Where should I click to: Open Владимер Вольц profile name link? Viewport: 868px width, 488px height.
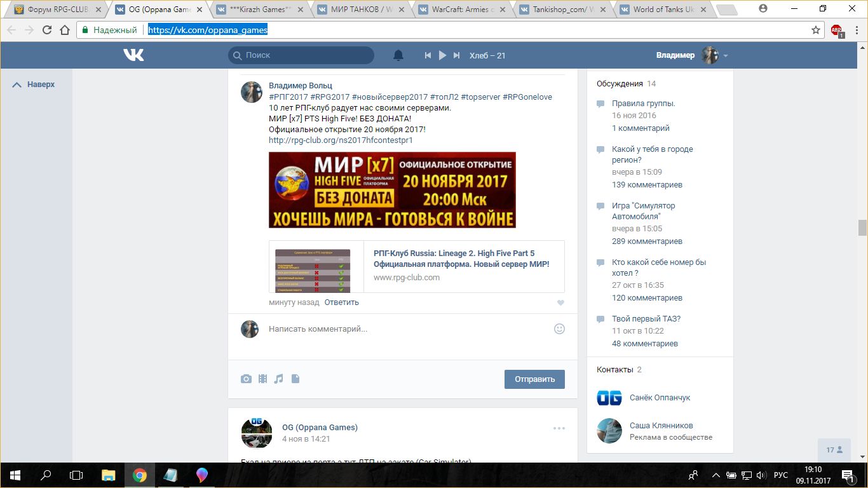point(301,86)
